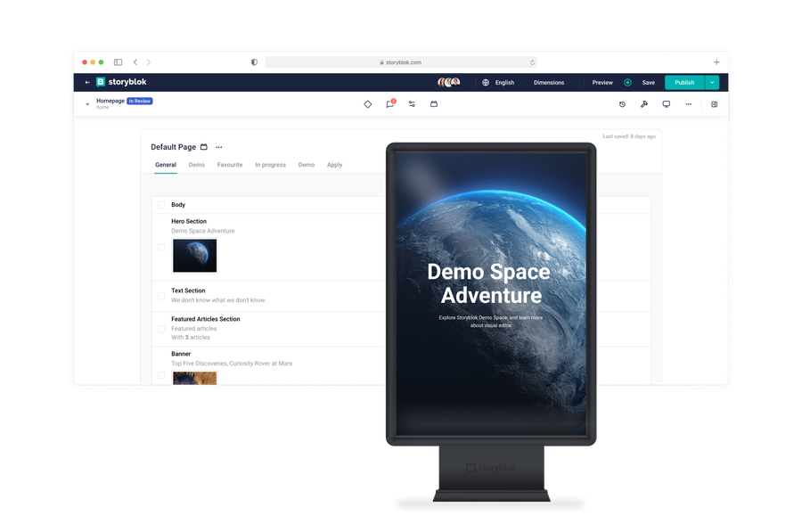Click calendar icon beside Default Page
Screen dimensions: 802x532
[x=203, y=147]
